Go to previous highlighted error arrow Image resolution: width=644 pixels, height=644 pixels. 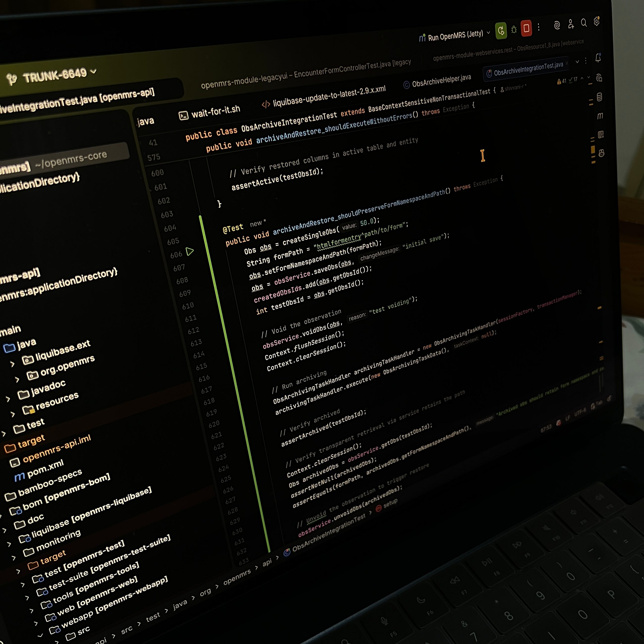(582, 78)
